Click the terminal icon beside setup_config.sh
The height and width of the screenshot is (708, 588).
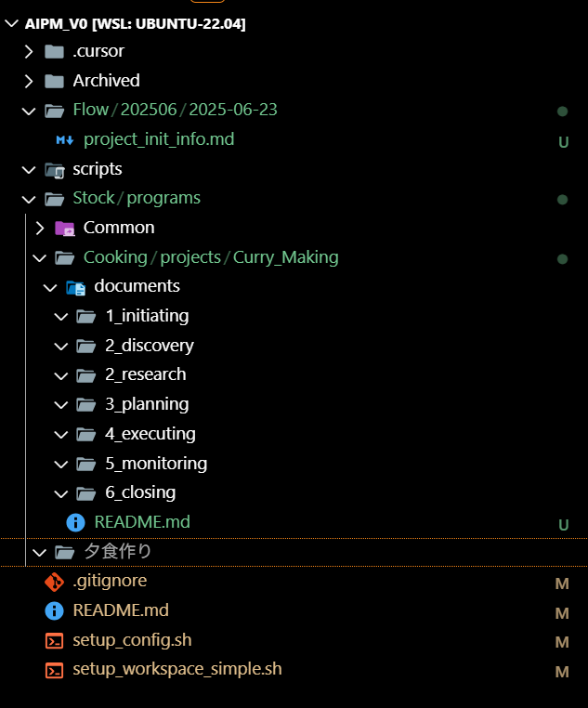point(55,641)
